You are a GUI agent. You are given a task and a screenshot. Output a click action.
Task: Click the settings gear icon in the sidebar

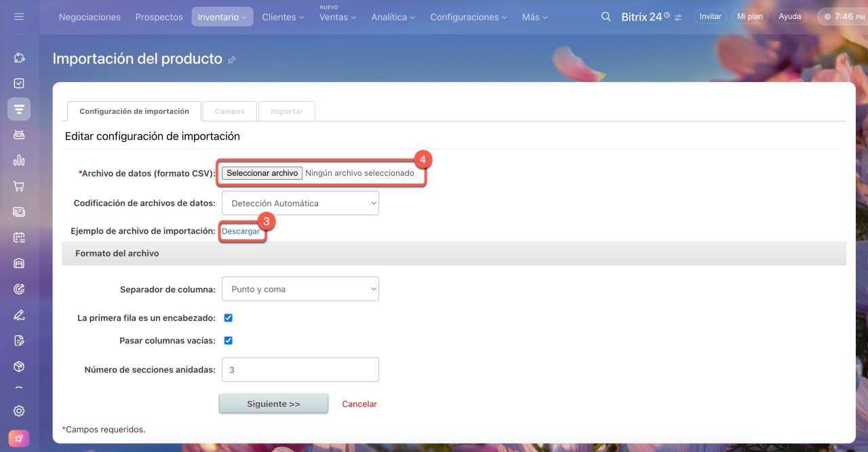coord(19,411)
